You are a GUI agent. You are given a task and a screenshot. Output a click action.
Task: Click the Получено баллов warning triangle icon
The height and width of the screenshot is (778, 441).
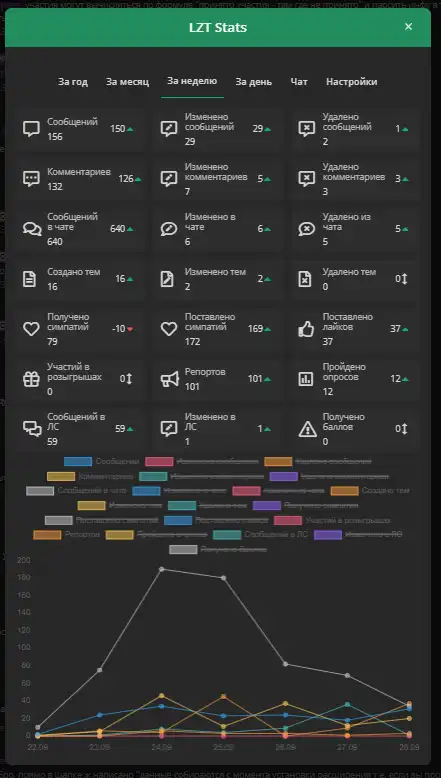click(x=308, y=429)
